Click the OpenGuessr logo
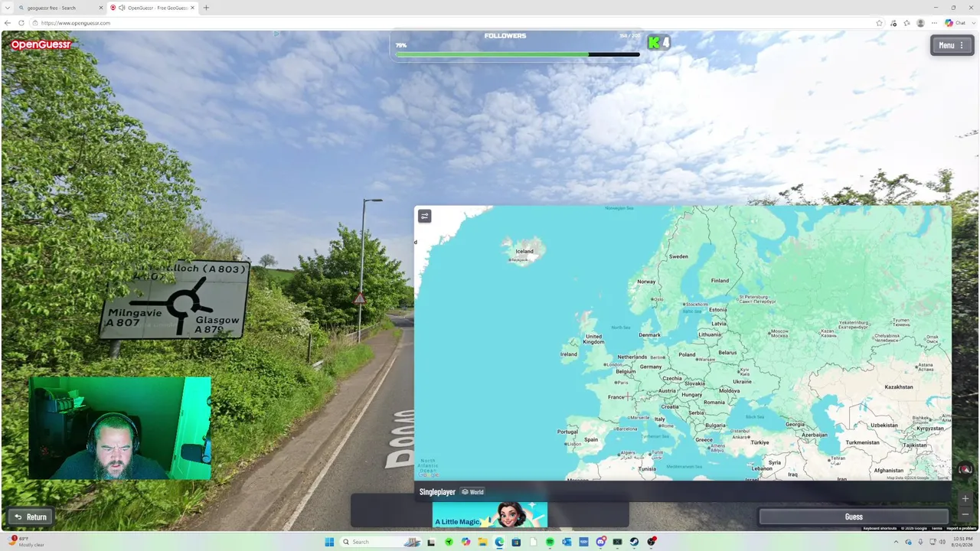 [x=41, y=45]
